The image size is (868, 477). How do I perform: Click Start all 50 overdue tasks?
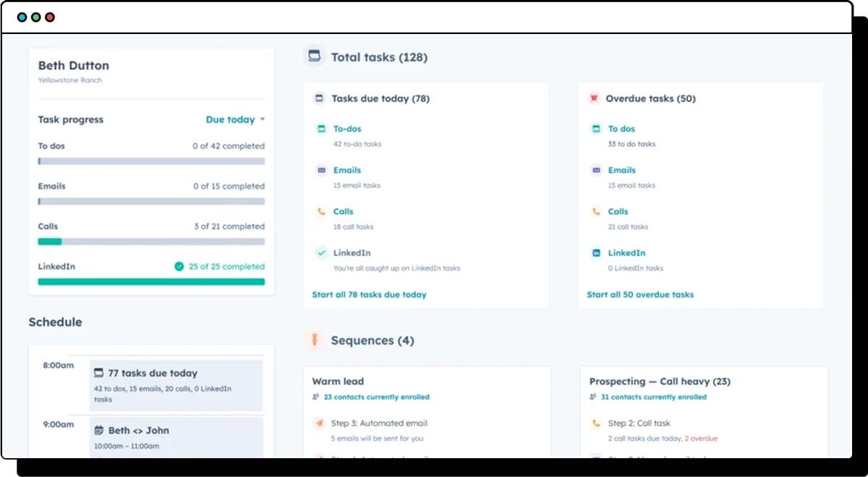coord(639,295)
